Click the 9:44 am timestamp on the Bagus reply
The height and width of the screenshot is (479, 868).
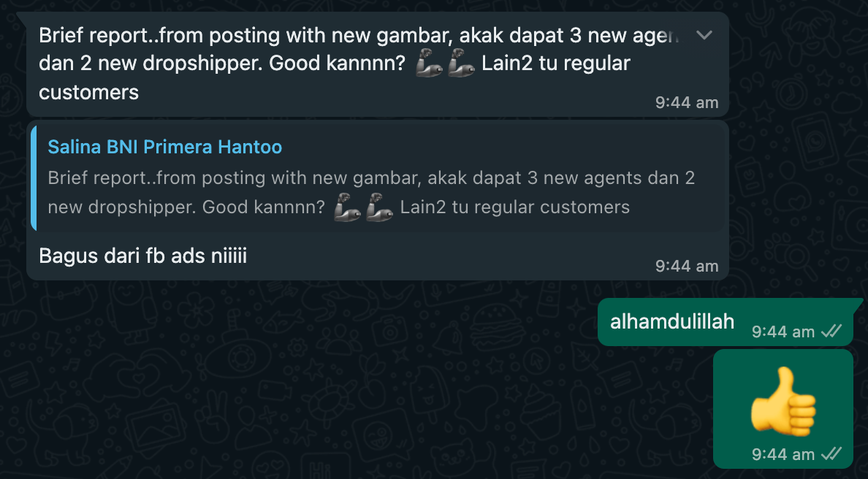pos(686,266)
